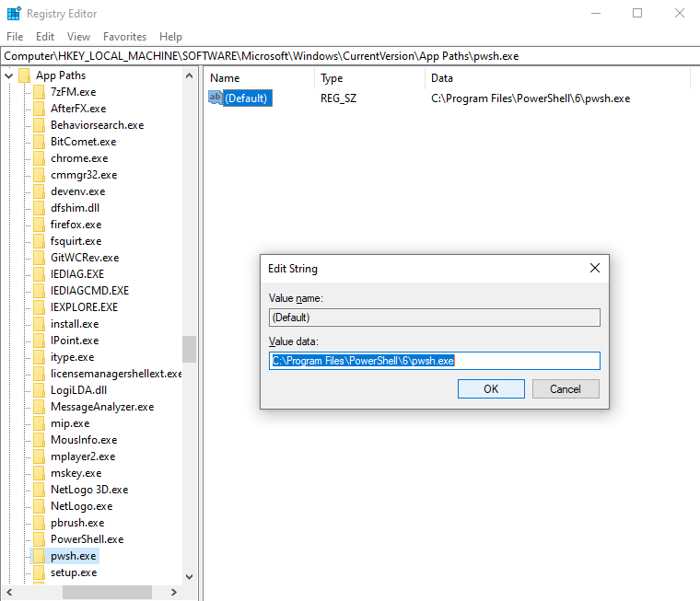Click the pwsh.exe folder icon

tap(40, 556)
